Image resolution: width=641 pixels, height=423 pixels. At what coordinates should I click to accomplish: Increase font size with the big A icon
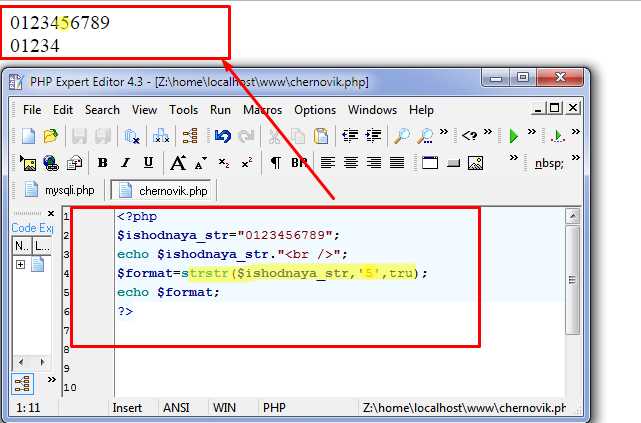178,163
